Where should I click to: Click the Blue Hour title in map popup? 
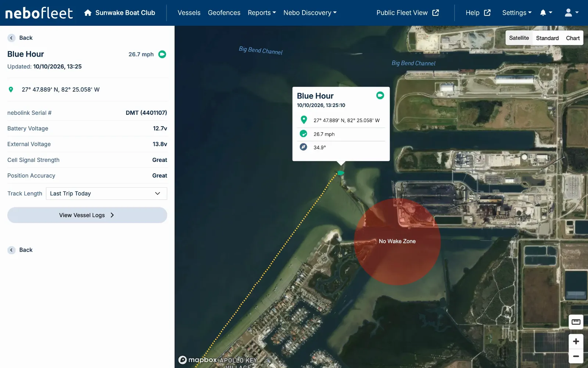click(315, 96)
